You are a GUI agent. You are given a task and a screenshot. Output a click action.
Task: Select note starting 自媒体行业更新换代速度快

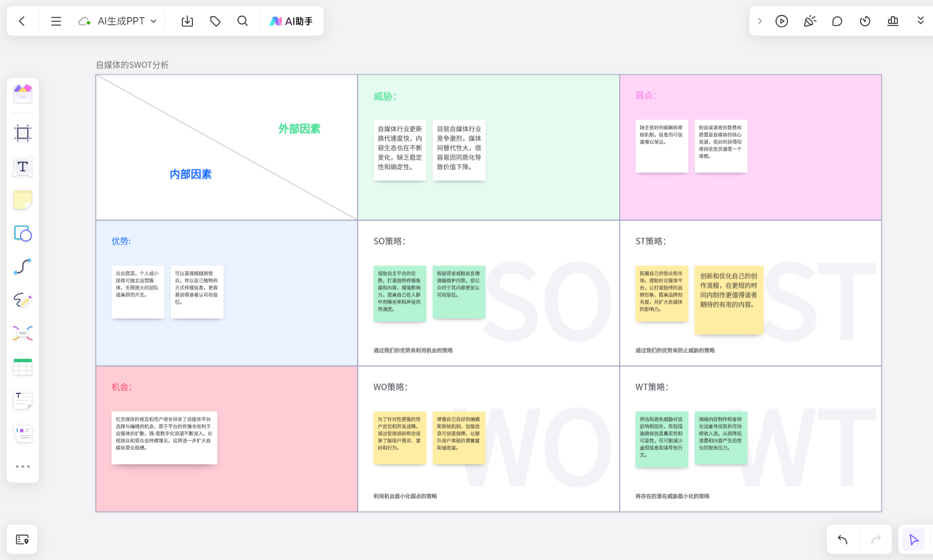pyautogui.click(x=400, y=150)
